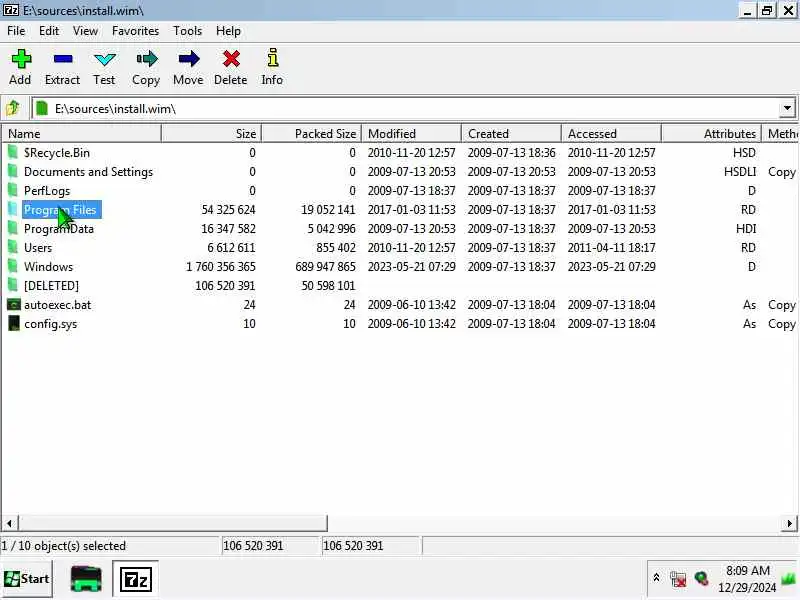Open the View menu

(85, 31)
